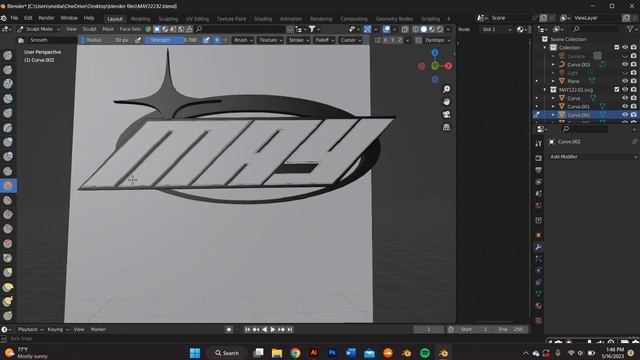The width and height of the screenshot is (640, 360).
Task: Open the File menu
Action: (14, 18)
